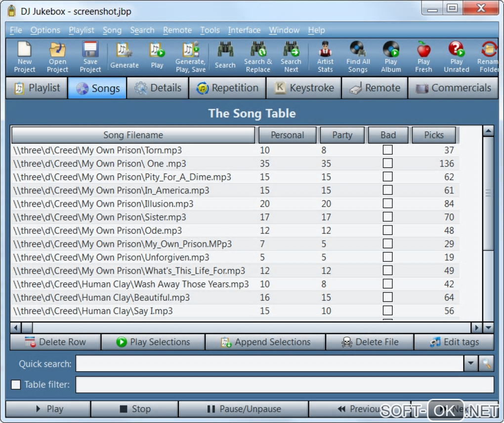
Task: Enable the Table filter checkbox
Action: (16, 384)
